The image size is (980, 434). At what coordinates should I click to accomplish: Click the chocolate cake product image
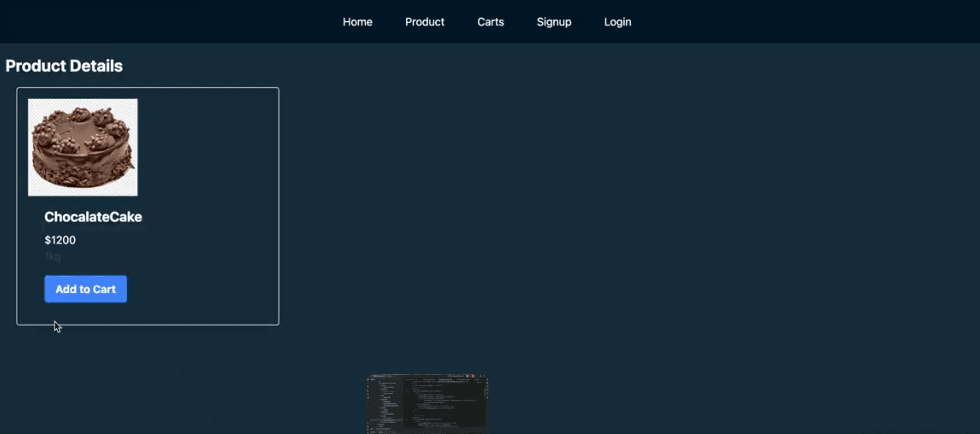[x=82, y=147]
